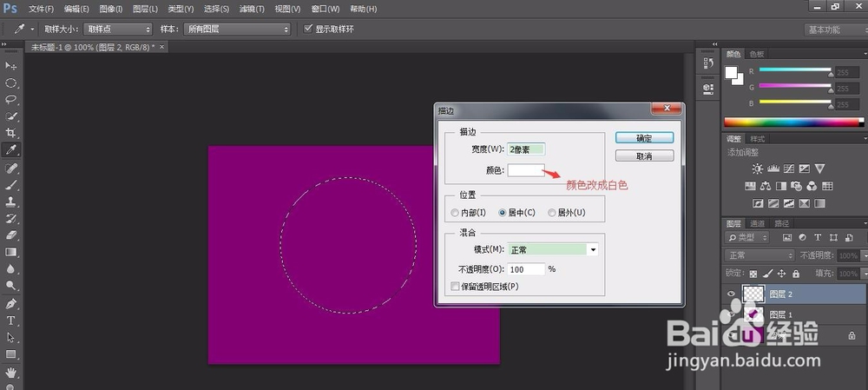868x390 pixels.
Task: Add an Exposure adjustment
Action: pyautogui.click(x=805, y=169)
